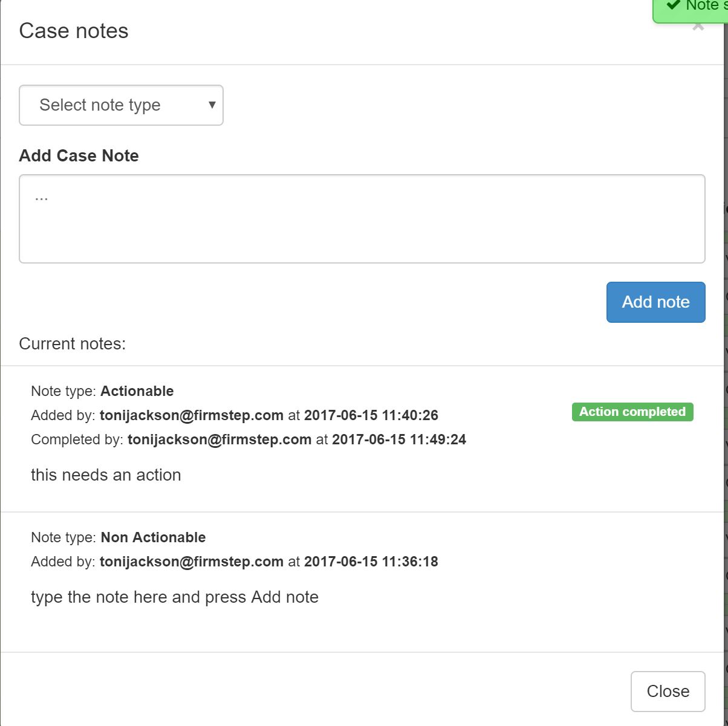Click the Close button at the bottom
The height and width of the screenshot is (726, 728).
click(668, 691)
